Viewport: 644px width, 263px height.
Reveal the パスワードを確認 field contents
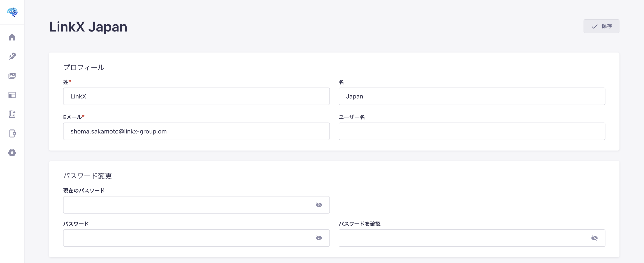[x=594, y=238]
